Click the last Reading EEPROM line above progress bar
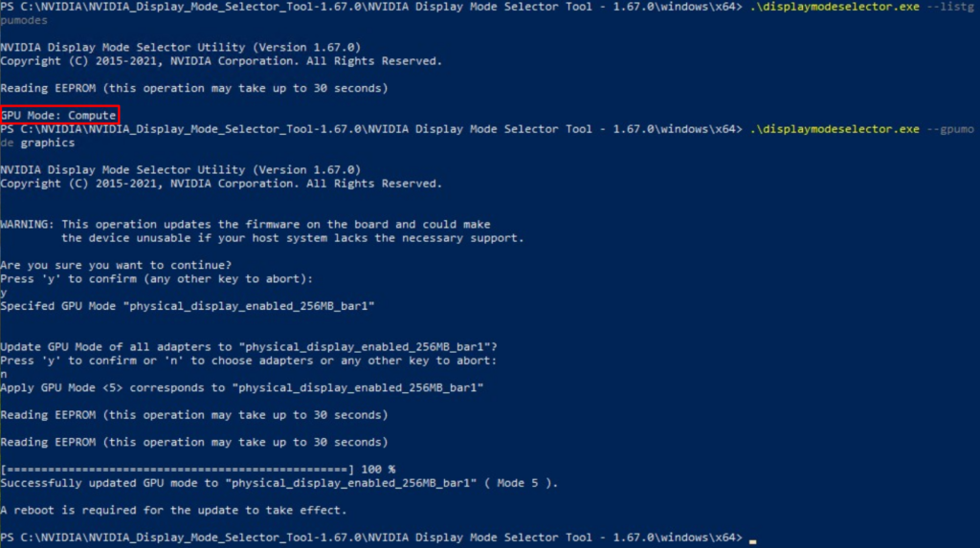 [193, 443]
